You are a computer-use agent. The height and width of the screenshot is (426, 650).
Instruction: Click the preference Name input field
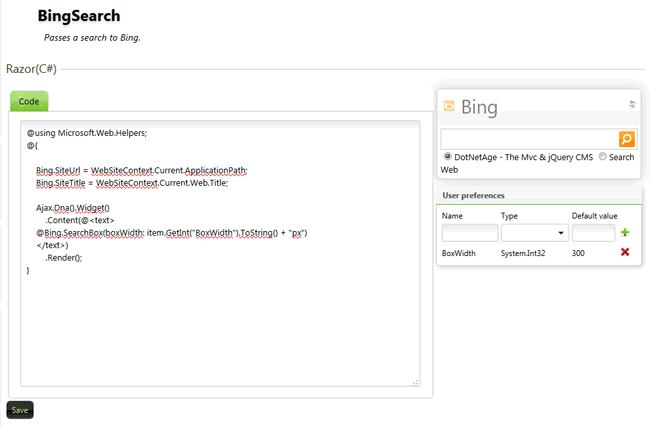470,233
